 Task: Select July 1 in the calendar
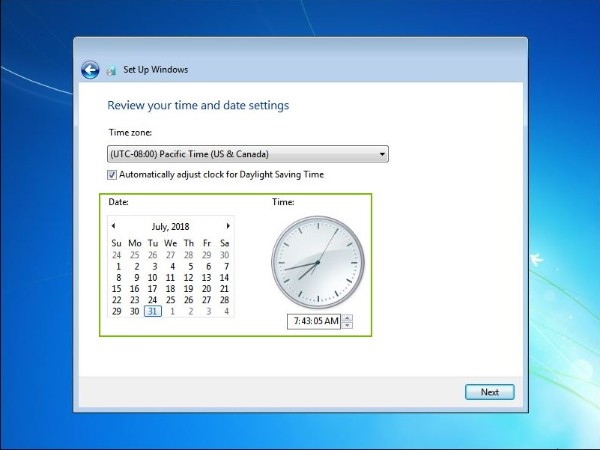coord(118,266)
